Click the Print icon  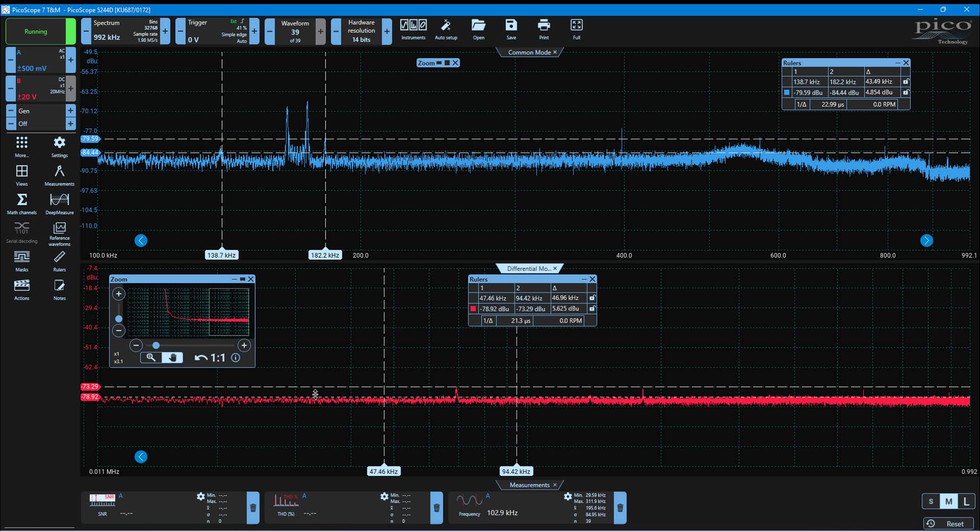pos(544,30)
